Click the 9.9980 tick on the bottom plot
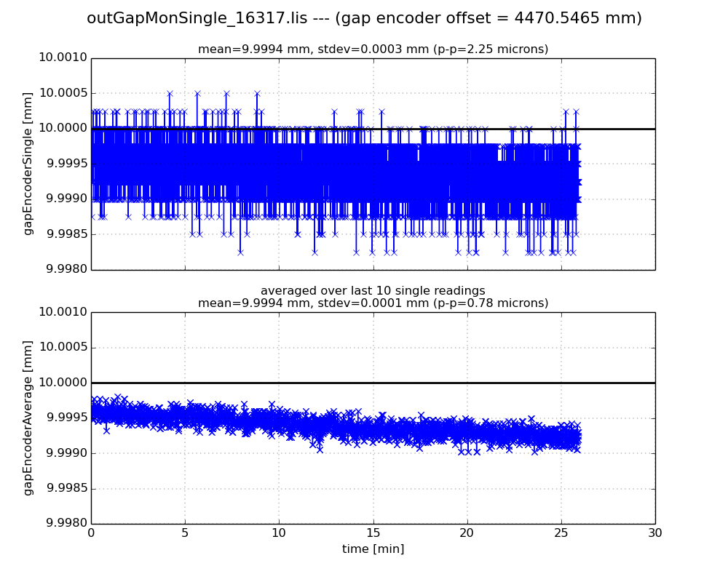The height and width of the screenshot is (582, 728). click(64, 524)
